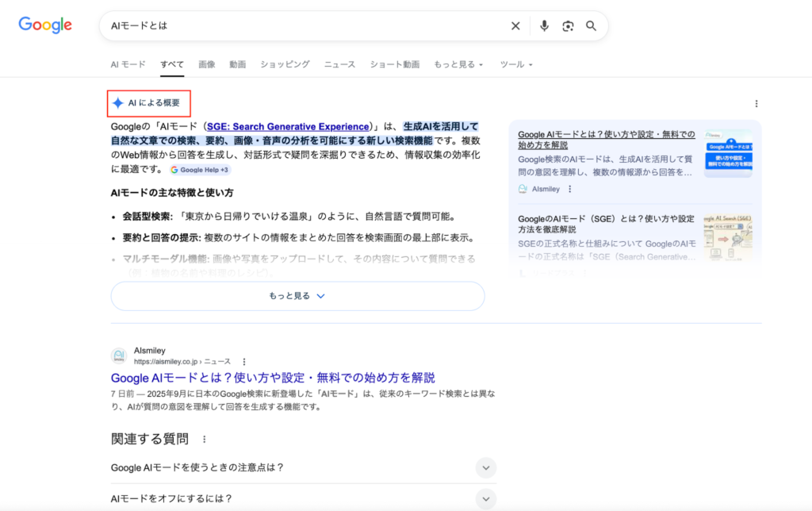Image resolution: width=812 pixels, height=511 pixels.
Task: Open AI overview three-dot options menu
Action: (756, 104)
